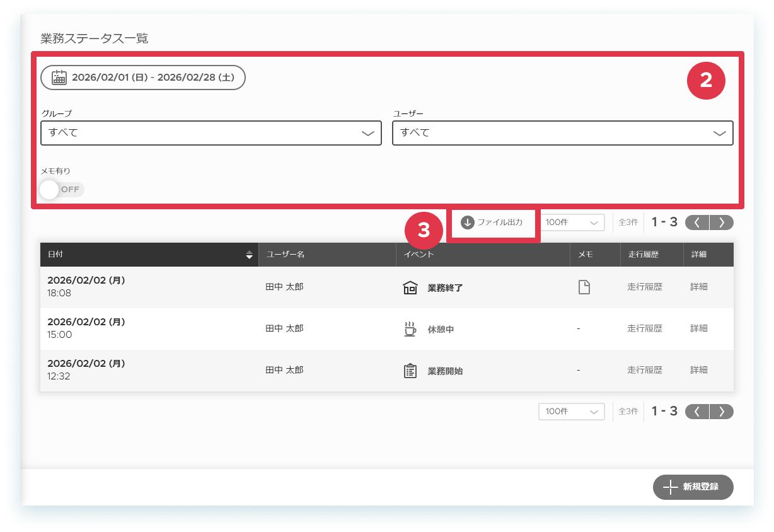Click the 走行履歴 column header
Screen dimensions: 774x532
652,255
